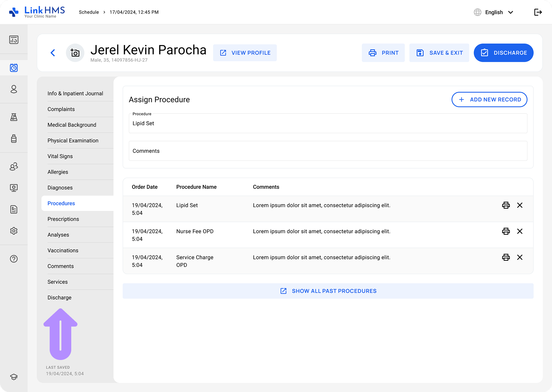Delete the Nurse Fee OPD procedure row
Viewport: 552px width, 392px height.
[x=520, y=231]
